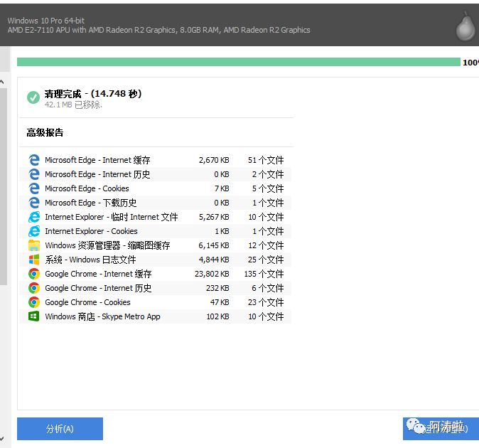Select 'Google Chrome - Internet 缓存' row text
Viewport: 479px width, 448px height.
point(98,274)
